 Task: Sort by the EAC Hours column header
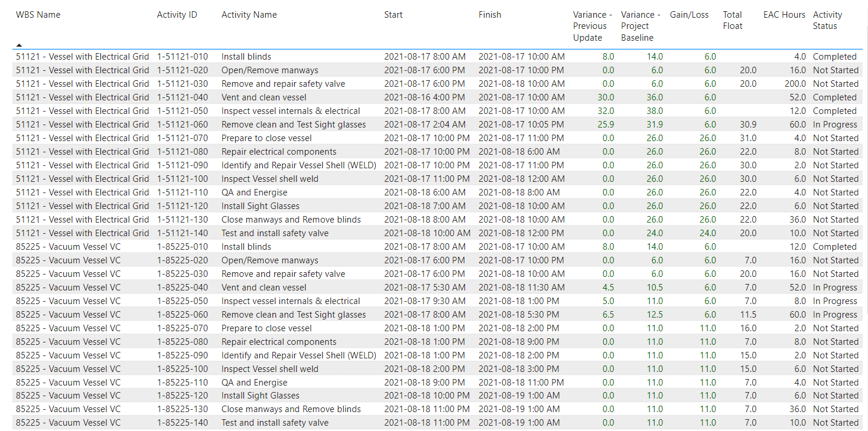784,15
